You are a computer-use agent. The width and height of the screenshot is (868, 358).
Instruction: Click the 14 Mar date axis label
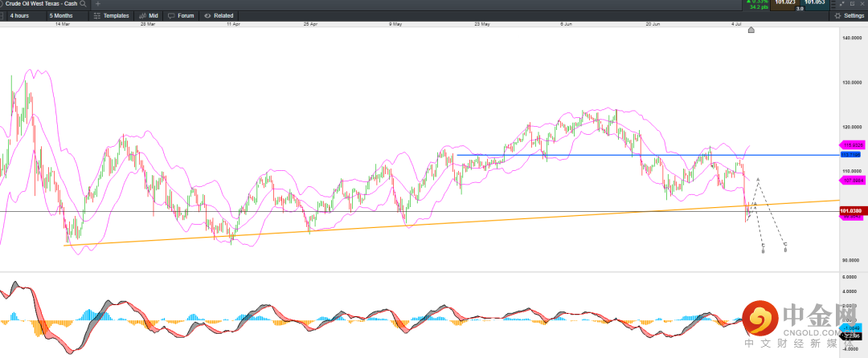(x=63, y=24)
